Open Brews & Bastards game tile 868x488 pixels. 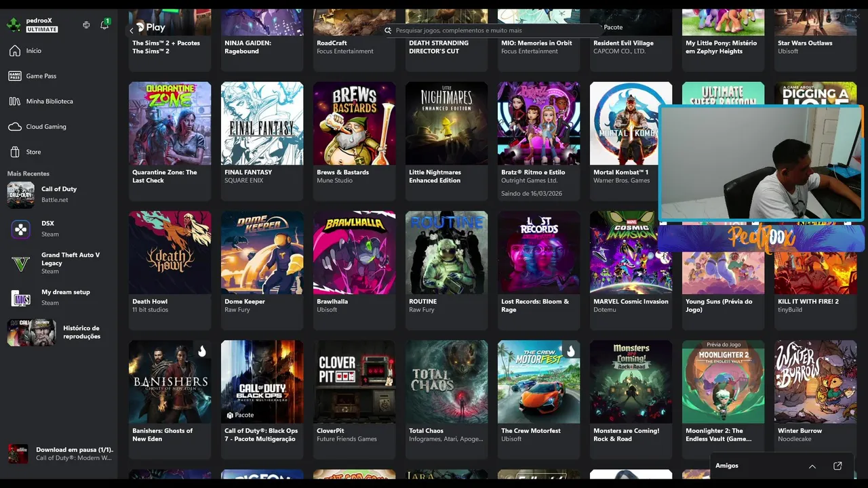[355, 141]
